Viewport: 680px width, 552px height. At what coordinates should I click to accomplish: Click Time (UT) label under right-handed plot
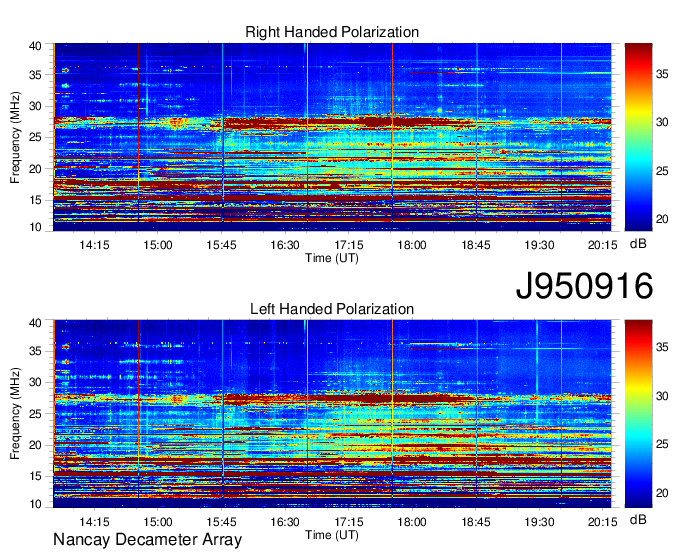pos(332,258)
